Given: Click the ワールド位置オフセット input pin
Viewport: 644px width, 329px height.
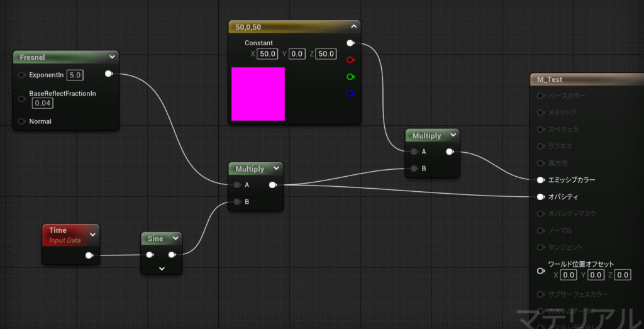Looking at the screenshot, I should [x=540, y=271].
